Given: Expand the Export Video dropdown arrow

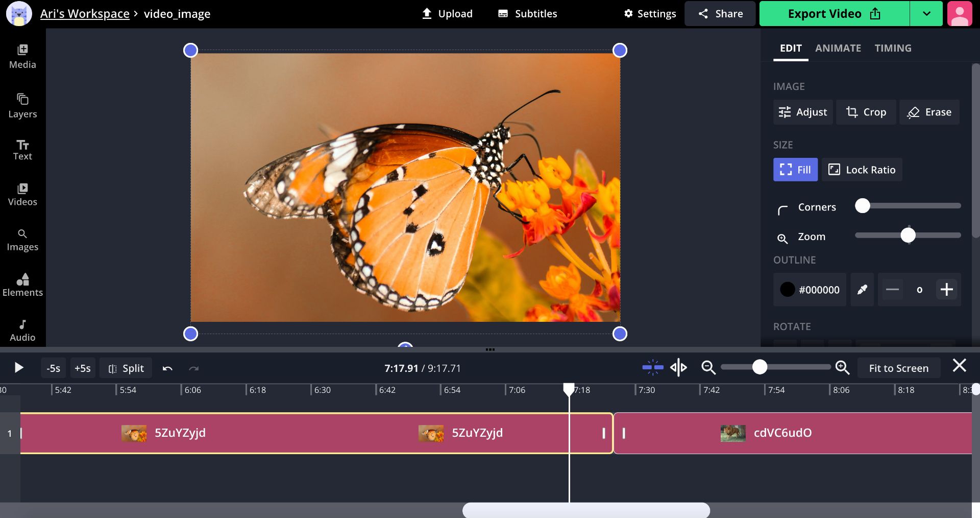Looking at the screenshot, I should click(x=926, y=14).
